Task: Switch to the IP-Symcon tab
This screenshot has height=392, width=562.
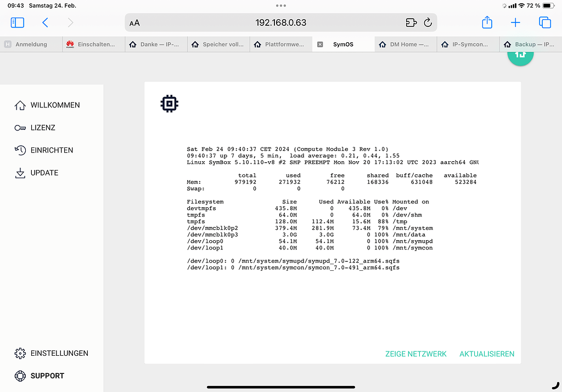Action: [x=467, y=43]
